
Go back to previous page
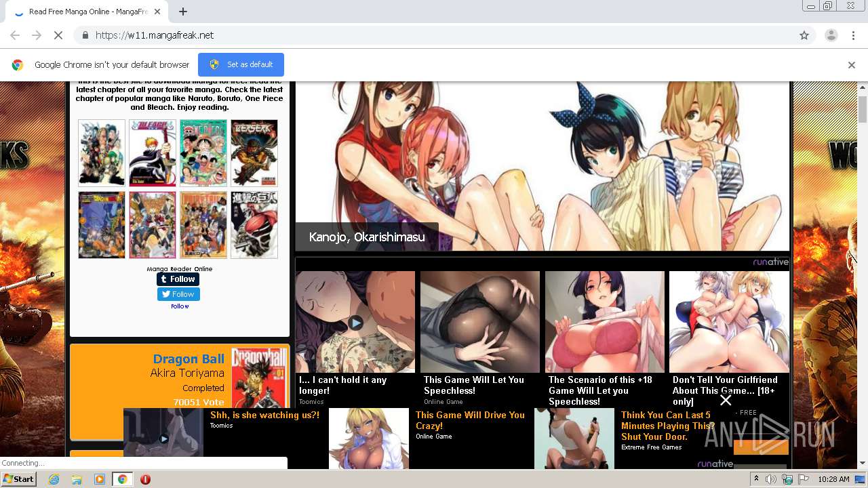15,35
